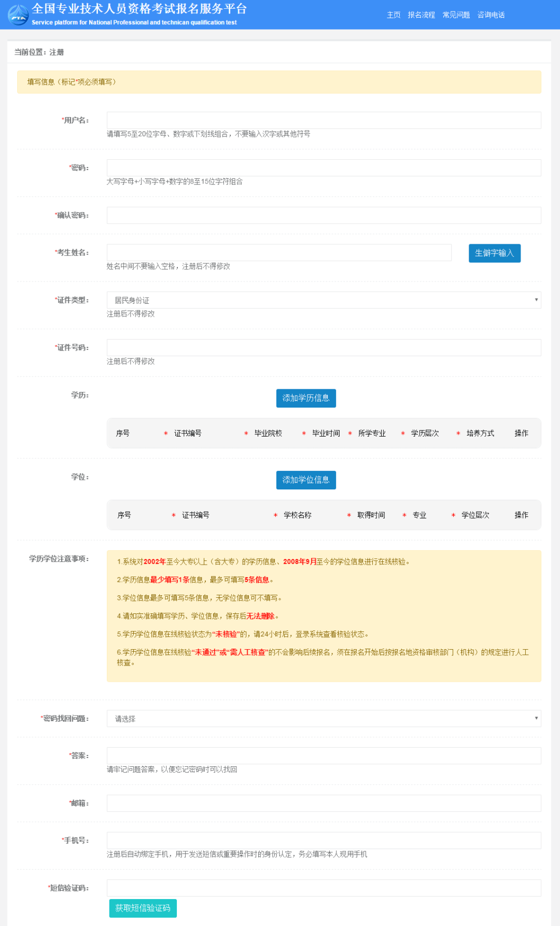This screenshot has height=926, width=560.
Task: Click the 学校名称 column header
Action: point(298,515)
